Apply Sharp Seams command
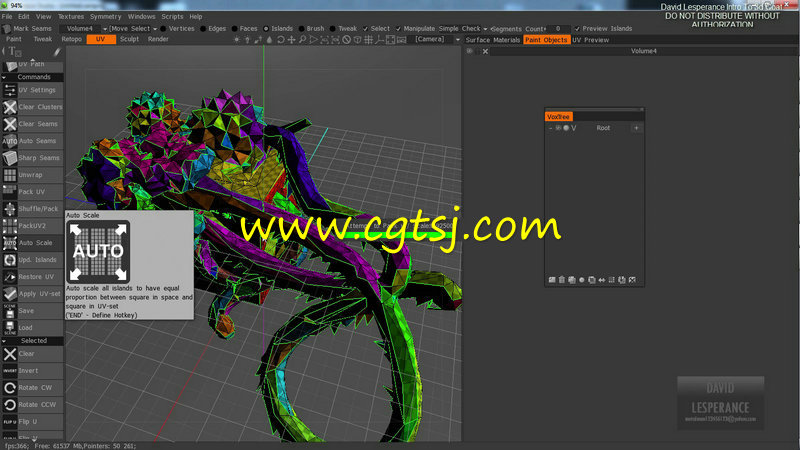800x450 pixels. (x=33, y=158)
